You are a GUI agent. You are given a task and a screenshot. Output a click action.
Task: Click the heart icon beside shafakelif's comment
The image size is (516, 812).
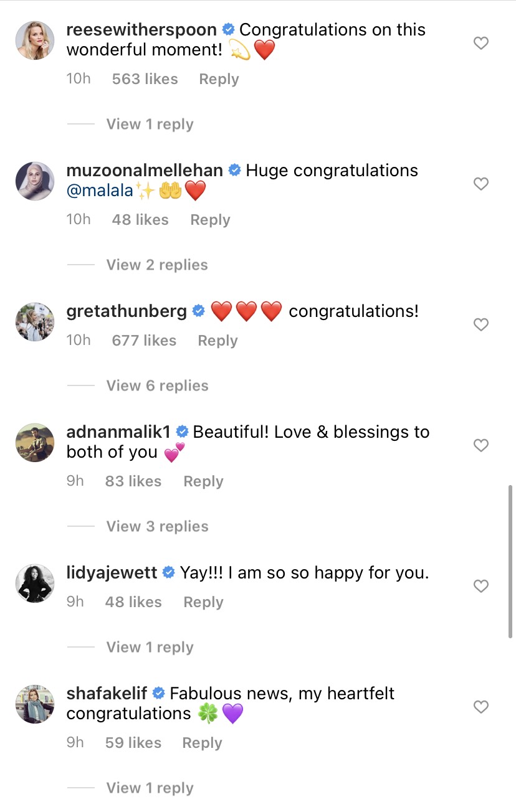tap(480, 707)
